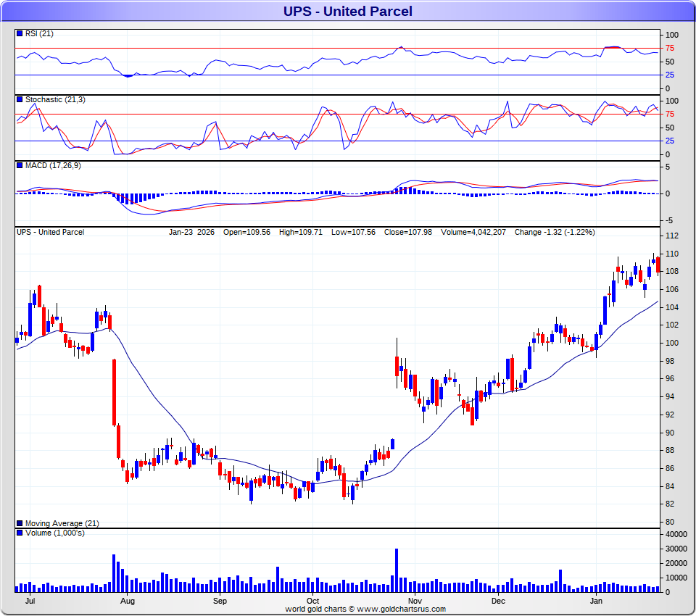Click the 'Low=107.56' value
The width and height of the screenshot is (696, 616).
coord(353,232)
